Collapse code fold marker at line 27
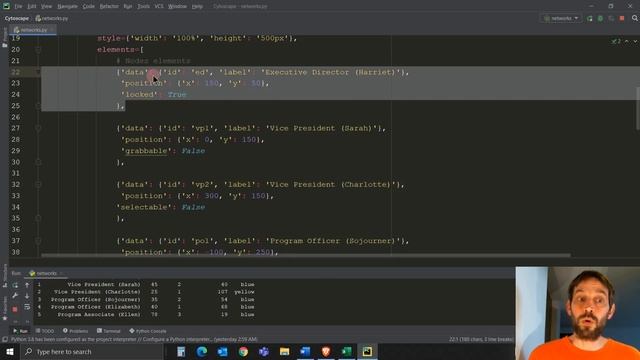The width and height of the screenshot is (640, 360). pyautogui.click(x=38, y=128)
